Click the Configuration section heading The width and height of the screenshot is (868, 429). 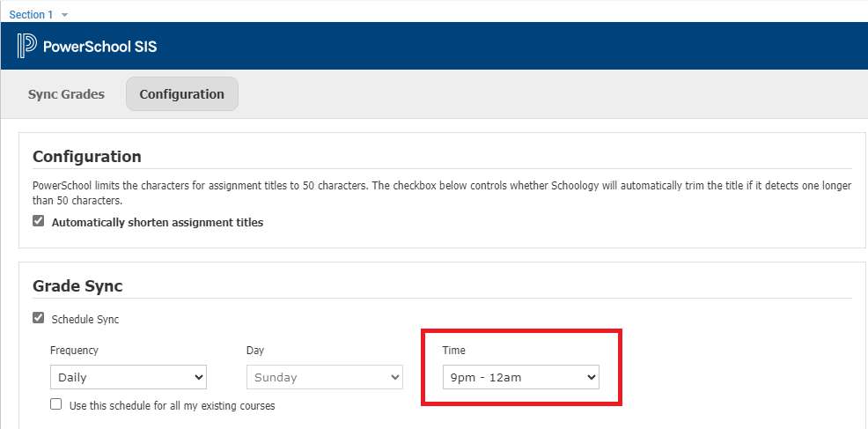[x=86, y=157]
